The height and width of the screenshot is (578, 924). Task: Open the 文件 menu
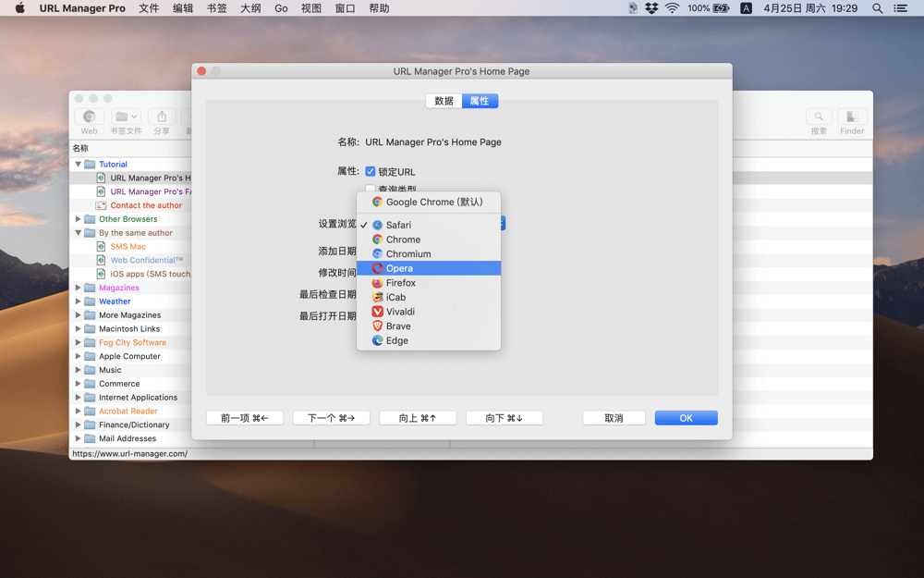click(149, 8)
